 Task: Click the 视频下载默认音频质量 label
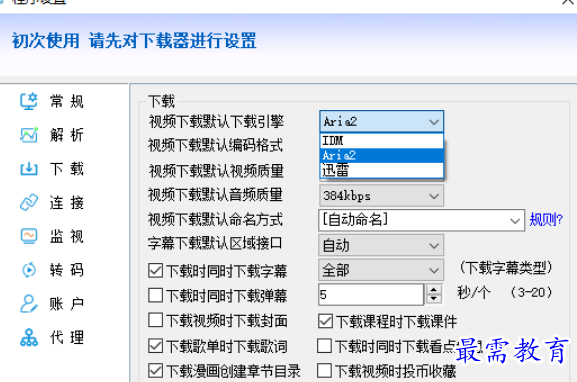215,195
